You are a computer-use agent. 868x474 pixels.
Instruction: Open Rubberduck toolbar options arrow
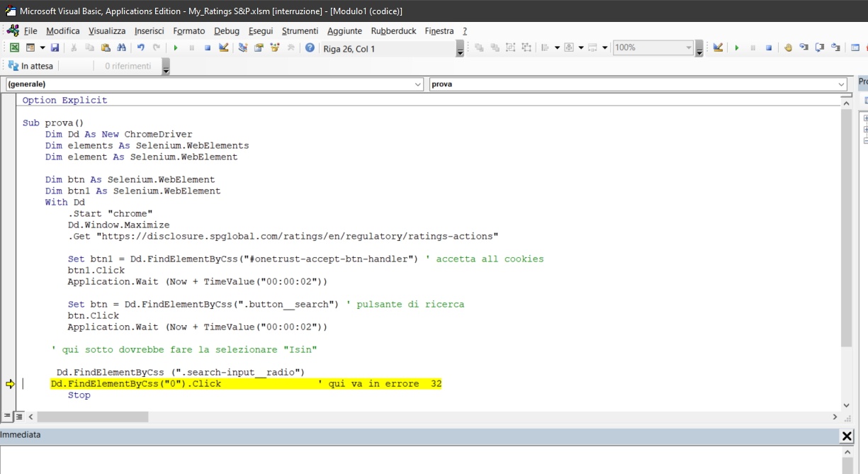(x=166, y=67)
